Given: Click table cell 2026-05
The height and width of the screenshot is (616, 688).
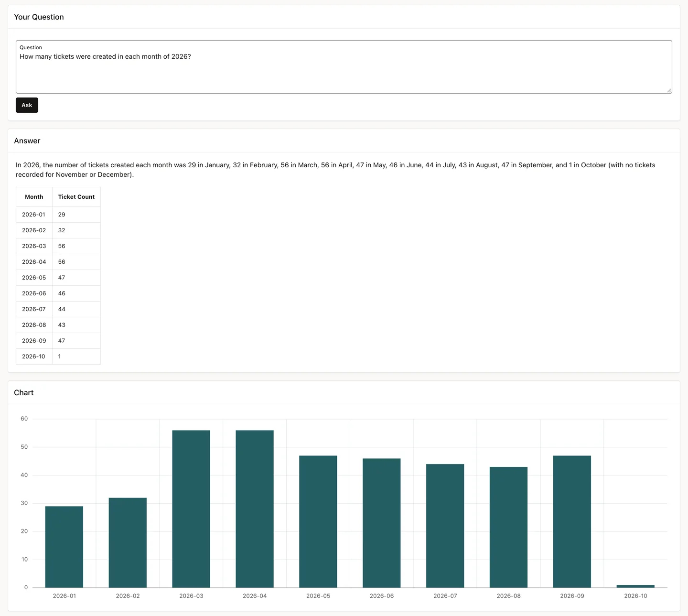Looking at the screenshot, I should tap(34, 278).
